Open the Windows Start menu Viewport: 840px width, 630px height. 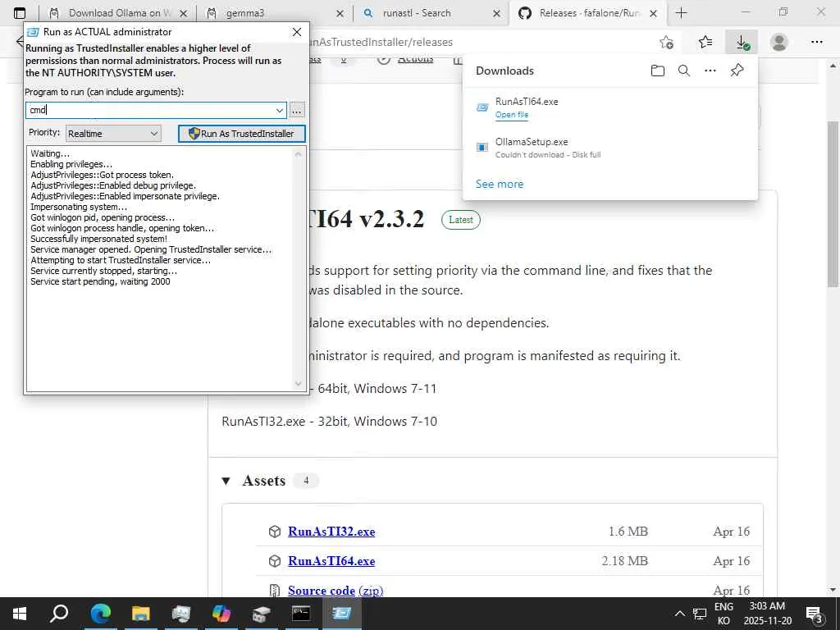click(20, 614)
